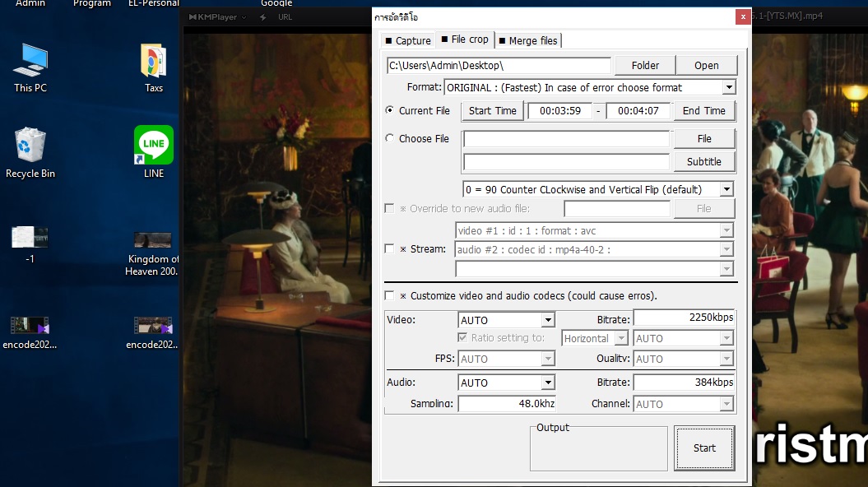
Task: Open the Video codec AUTO dropdown
Action: pyautogui.click(x=548, y=320)
